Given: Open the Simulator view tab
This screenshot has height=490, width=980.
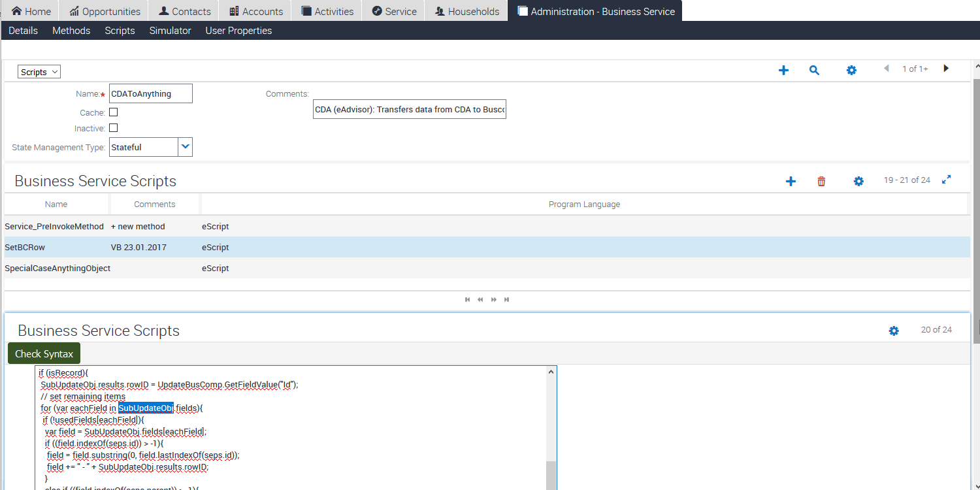Looking at the screenshot, I should click(x=170, y=31).
